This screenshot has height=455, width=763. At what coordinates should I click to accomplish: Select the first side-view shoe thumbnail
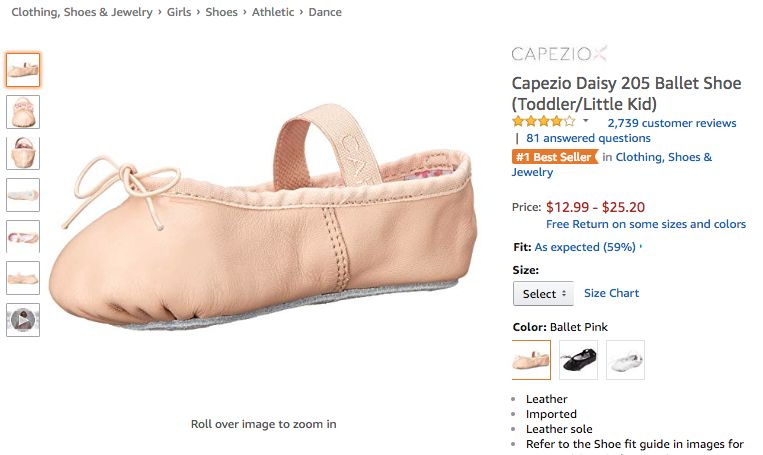point(23,70)
